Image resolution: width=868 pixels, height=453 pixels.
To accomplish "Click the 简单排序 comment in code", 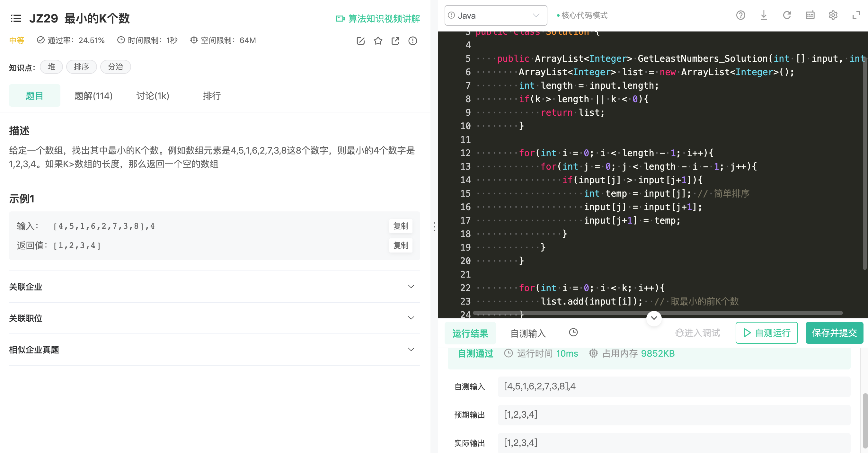I will (723, 193).
